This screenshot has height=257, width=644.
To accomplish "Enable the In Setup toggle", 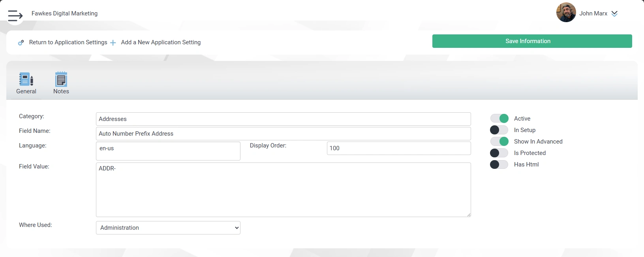I will click(499, 130).
